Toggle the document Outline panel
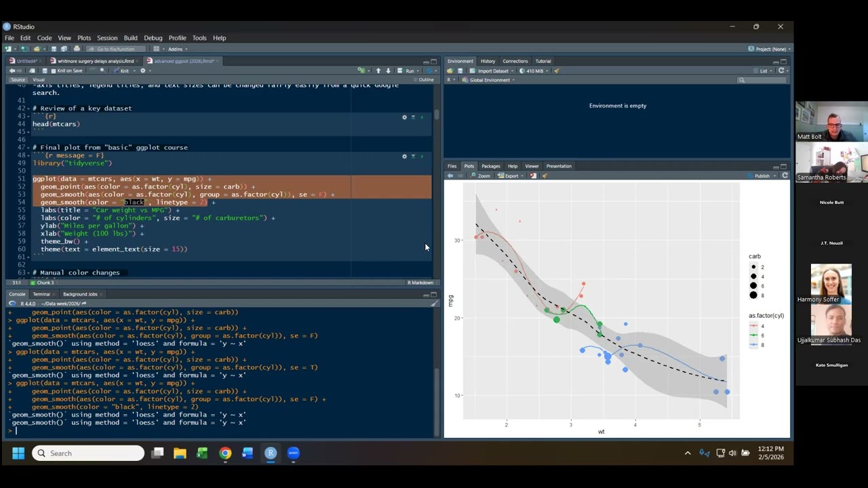868x488 pixels. pos(422,79)
